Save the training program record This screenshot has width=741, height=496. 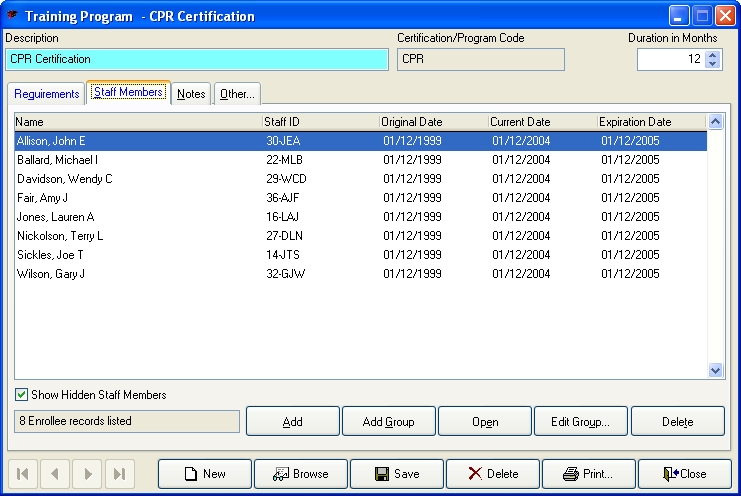click(396, 474)
